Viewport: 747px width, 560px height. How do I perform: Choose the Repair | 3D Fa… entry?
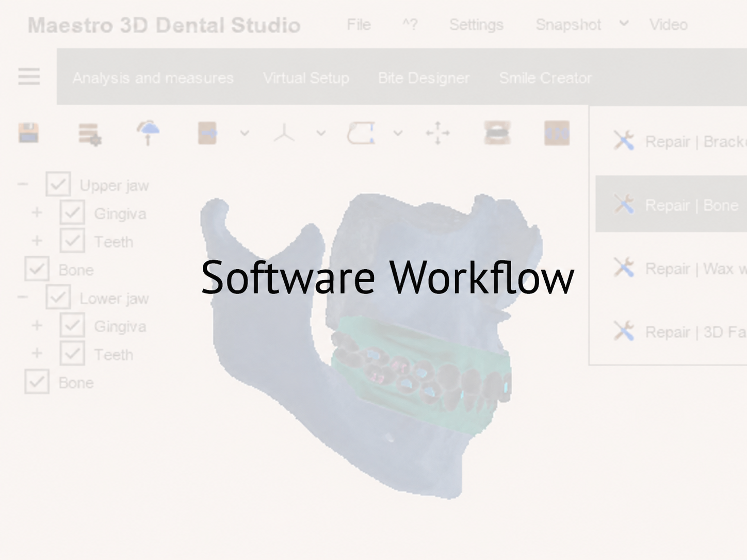point(671,332)
